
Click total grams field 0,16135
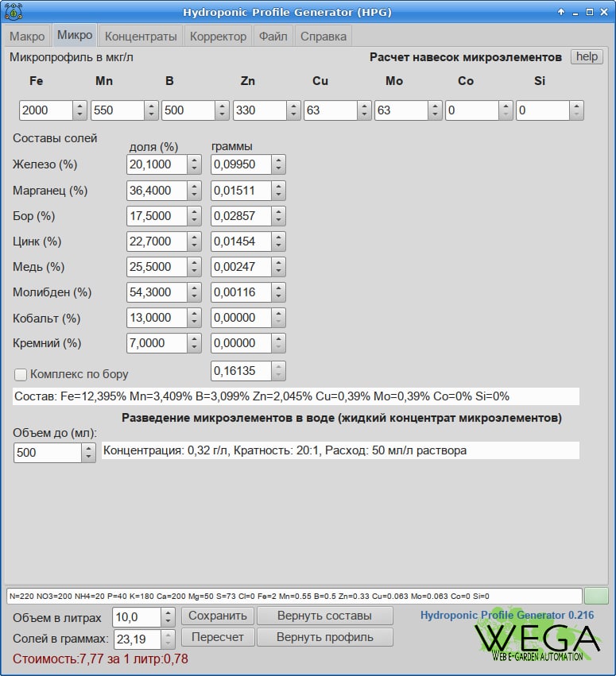(241, 371)
